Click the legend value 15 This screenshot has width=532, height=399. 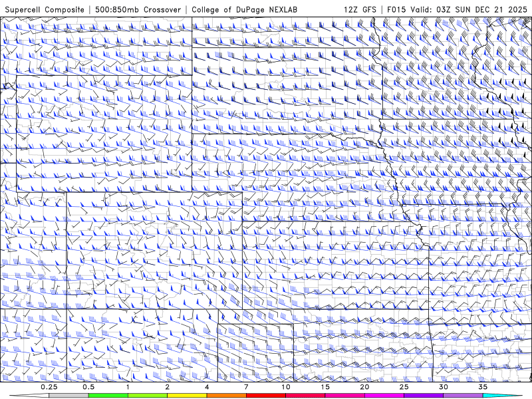coord(325,387)
